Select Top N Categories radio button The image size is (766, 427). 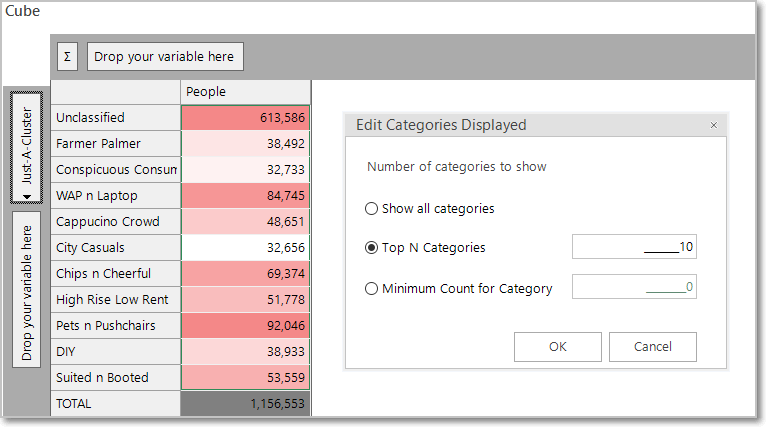pos(371,248)
